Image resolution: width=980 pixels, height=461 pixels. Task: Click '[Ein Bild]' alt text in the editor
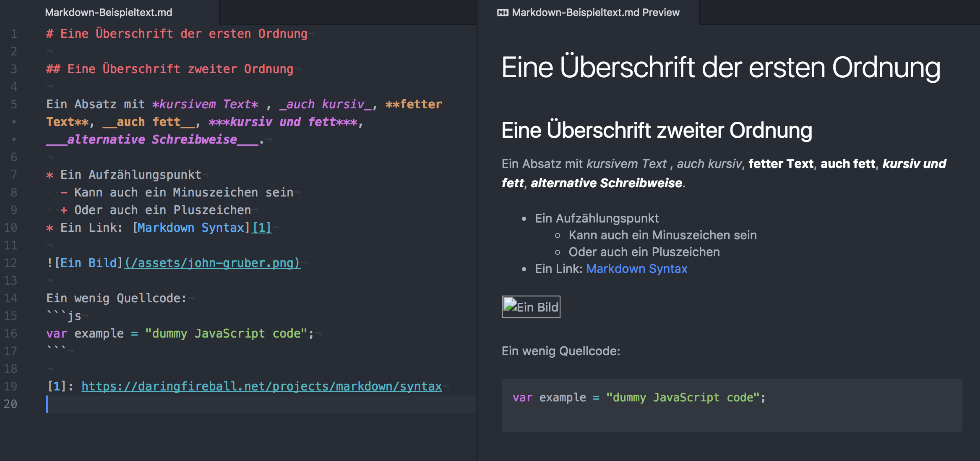89,263
